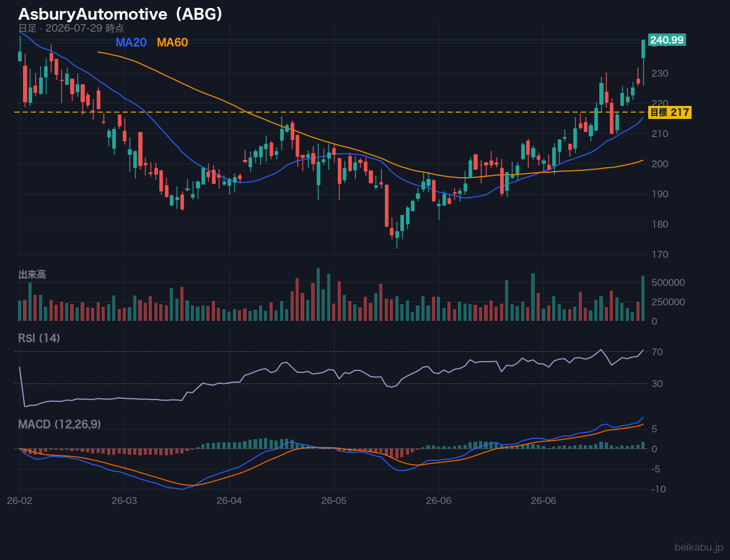Screen dimensions: 730x560
Task: Click the current price tag 240.99
Action: (x=667, y=40)
